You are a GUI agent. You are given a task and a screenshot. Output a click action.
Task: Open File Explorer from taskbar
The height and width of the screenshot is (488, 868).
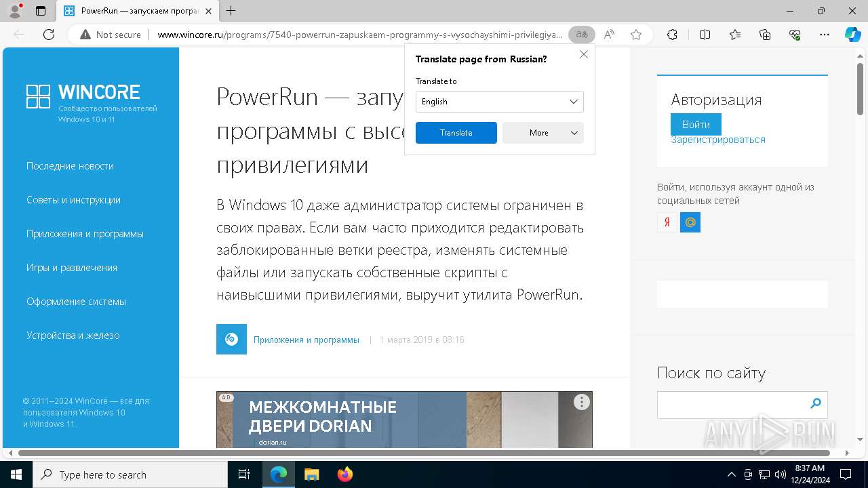click(x=311, y=474)
